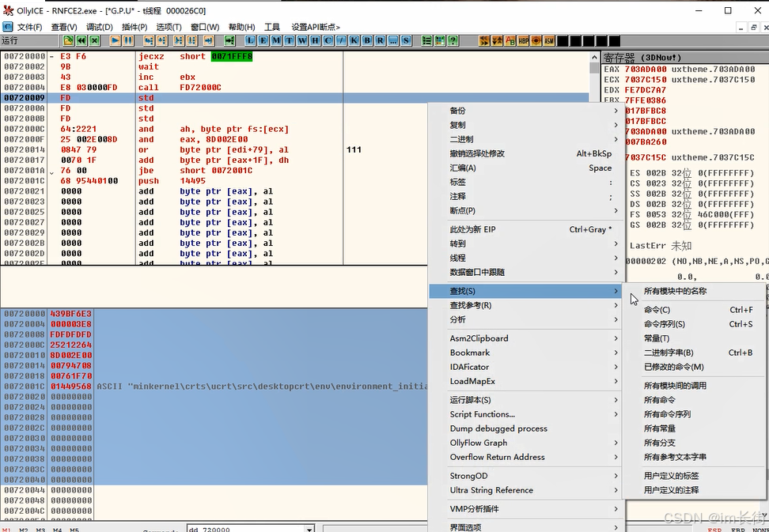
Task: Click the Step into toolbar icon
Action: (x=149, y=40)
